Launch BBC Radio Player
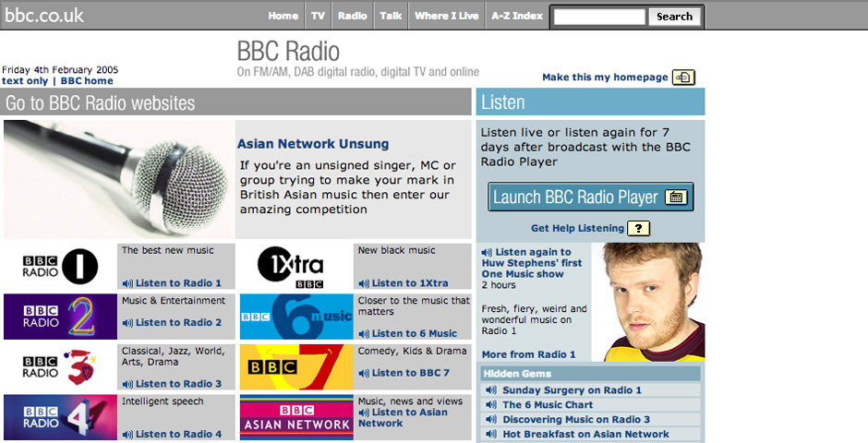The height and width of the screenshot is (443, 868). pyautogui.click(x=591, y=197)
